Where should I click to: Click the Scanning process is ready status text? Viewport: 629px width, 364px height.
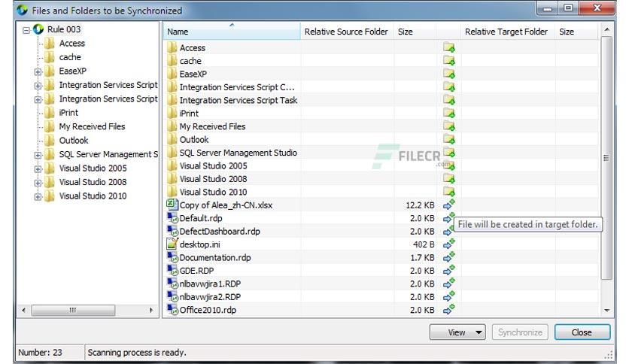137,353
